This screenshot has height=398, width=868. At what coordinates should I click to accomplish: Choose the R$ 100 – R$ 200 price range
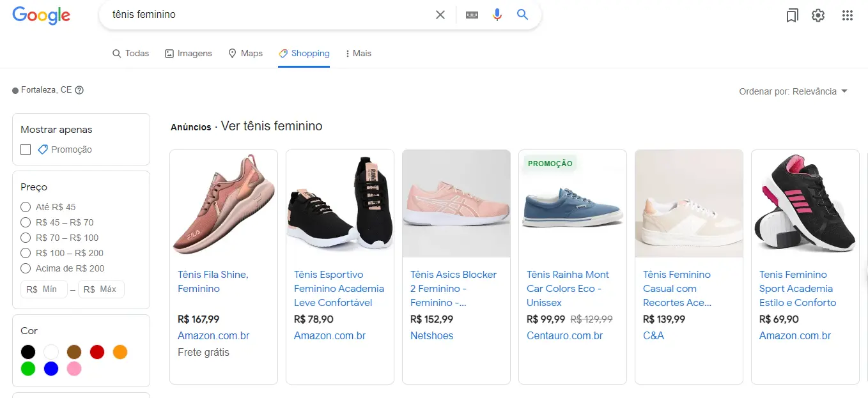(x=26, y=253)
